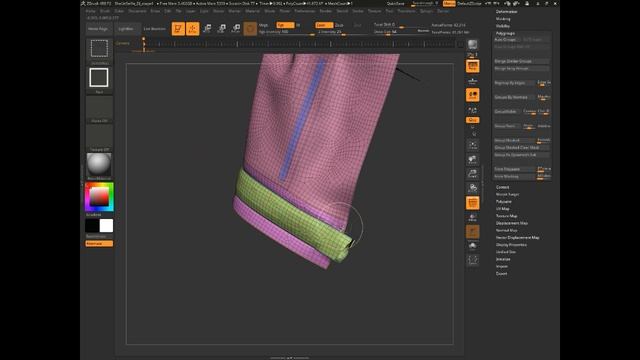Open the Preferences menu
Image resolution: width=640 pixels, height=360 pixels.
pos(305,11)
